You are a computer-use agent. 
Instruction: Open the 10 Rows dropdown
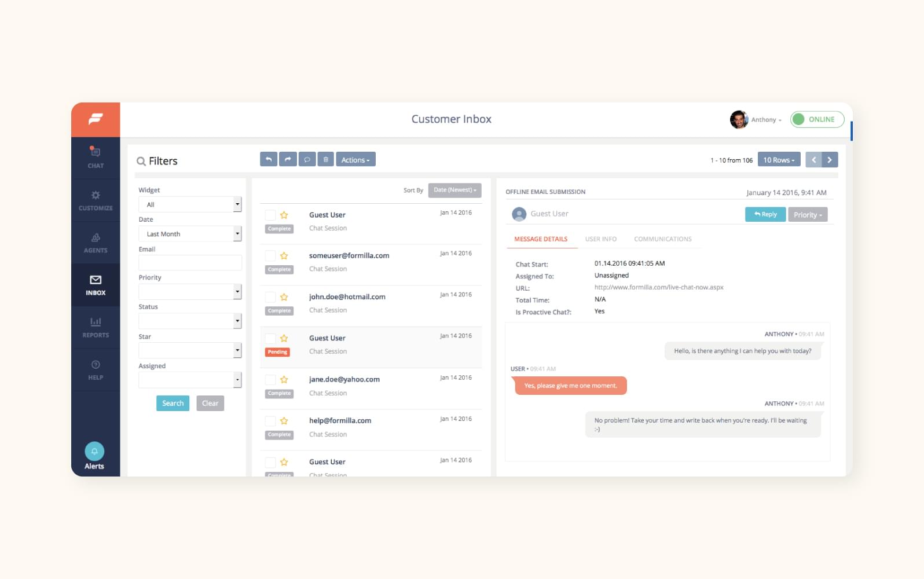coord(779,160)
